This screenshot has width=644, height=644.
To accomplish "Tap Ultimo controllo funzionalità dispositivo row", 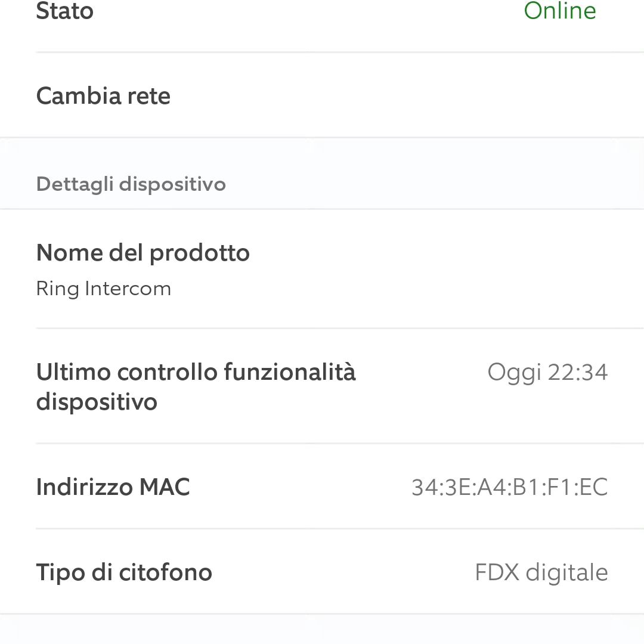I will (322, 386).
